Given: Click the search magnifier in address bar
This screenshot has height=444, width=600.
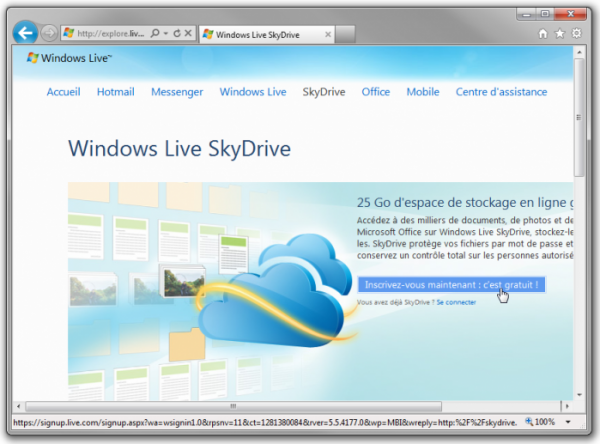Looking at the screenshot, I should click(x=155, y=33).
